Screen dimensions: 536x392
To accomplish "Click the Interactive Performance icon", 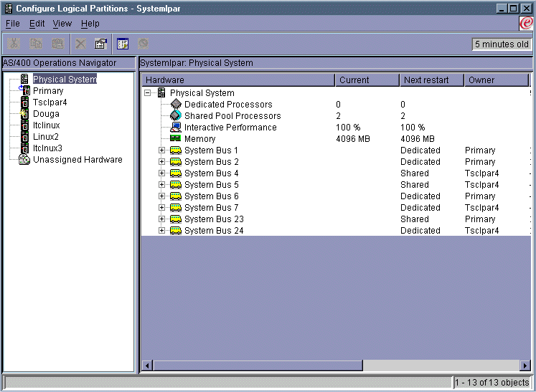I will click(176, 127).
